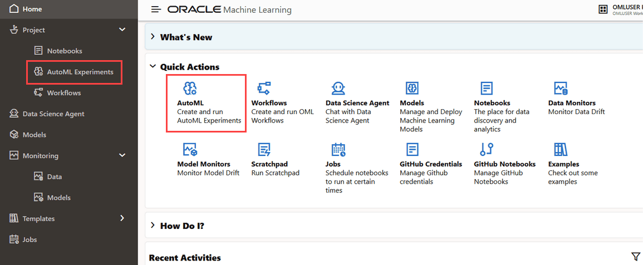This screenshot has width=644, height=265.
Task: Open the Scratchpad icon
Action: (264, 150)
